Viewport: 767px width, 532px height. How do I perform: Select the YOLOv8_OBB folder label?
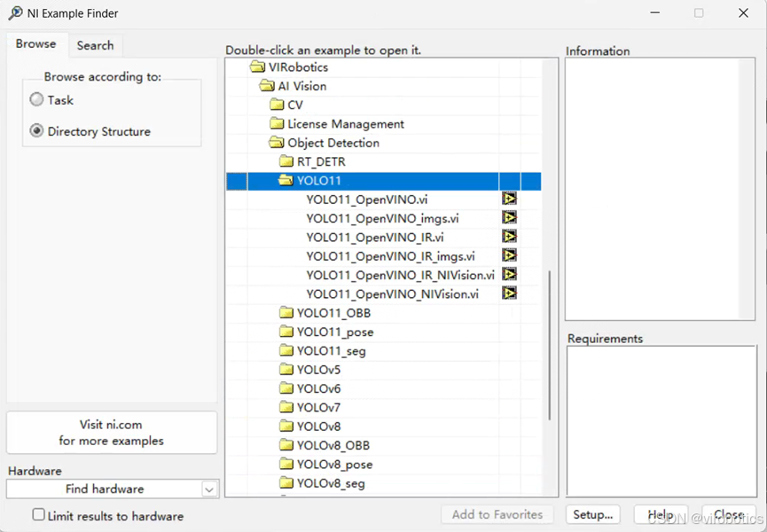click(x=333, y=446)
